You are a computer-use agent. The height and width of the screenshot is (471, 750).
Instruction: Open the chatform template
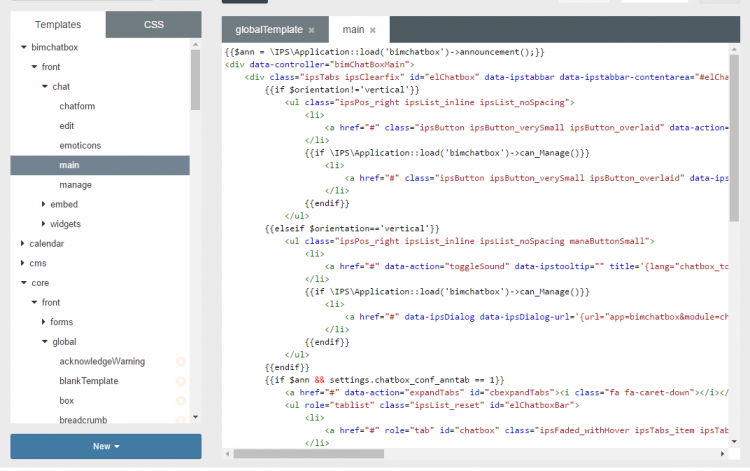click(x=77, y=106)
